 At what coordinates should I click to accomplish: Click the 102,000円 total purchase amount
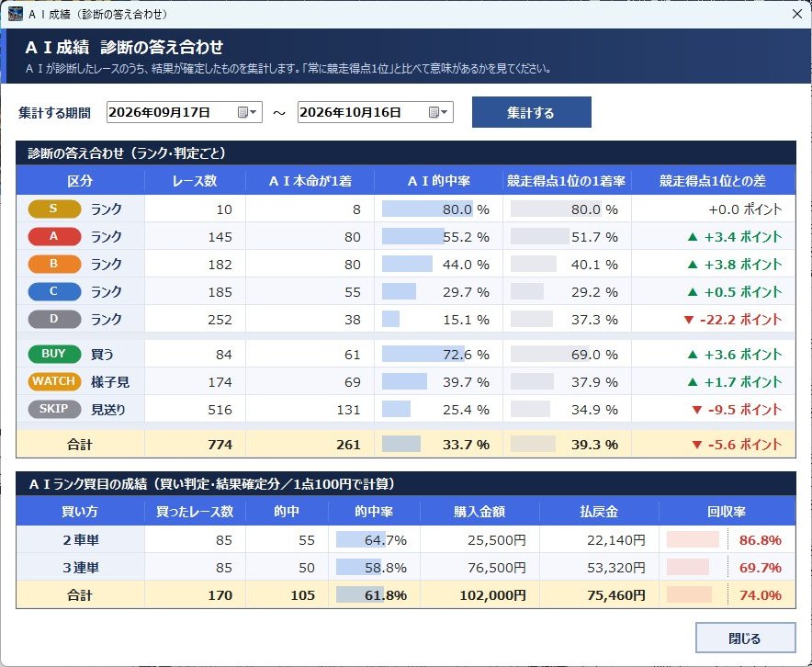coord(492,595)
